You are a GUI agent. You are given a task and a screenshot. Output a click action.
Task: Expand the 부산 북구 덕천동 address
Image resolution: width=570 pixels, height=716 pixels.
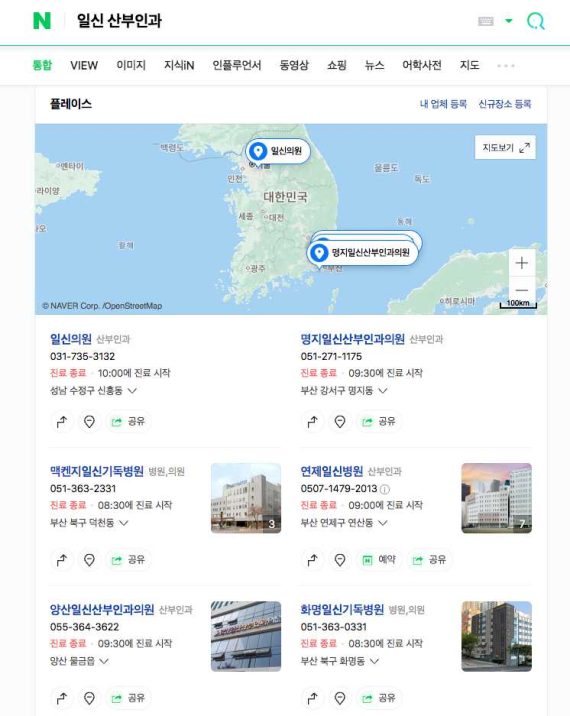pos(89,522)
